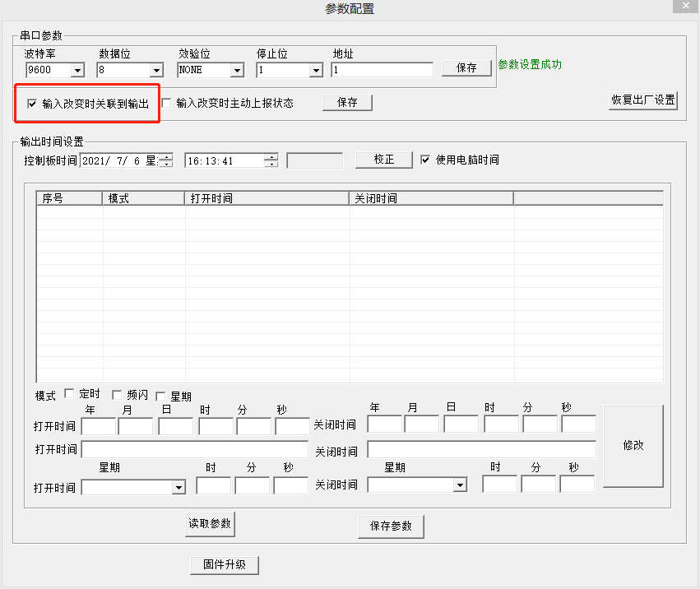This screenshot has width=700, height=589.
Task: Enable the 频闪 mode checkbox
Action: [x=117, y=395]
